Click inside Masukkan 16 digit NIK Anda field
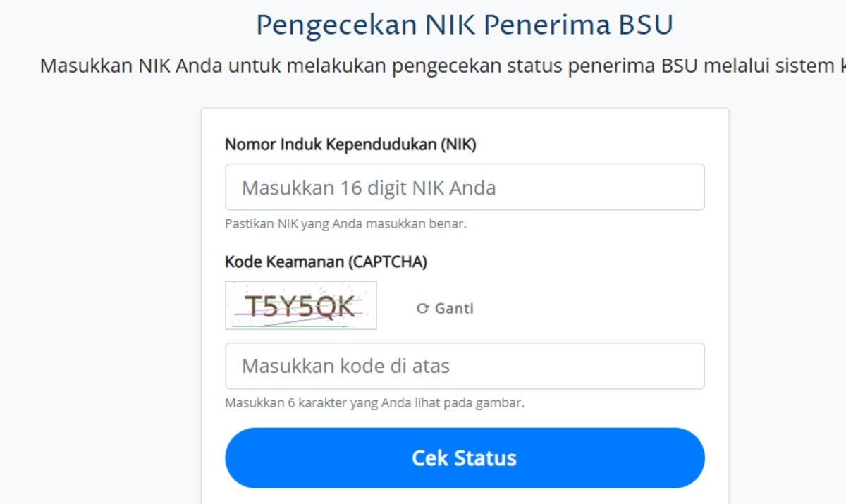 point(464,187)
